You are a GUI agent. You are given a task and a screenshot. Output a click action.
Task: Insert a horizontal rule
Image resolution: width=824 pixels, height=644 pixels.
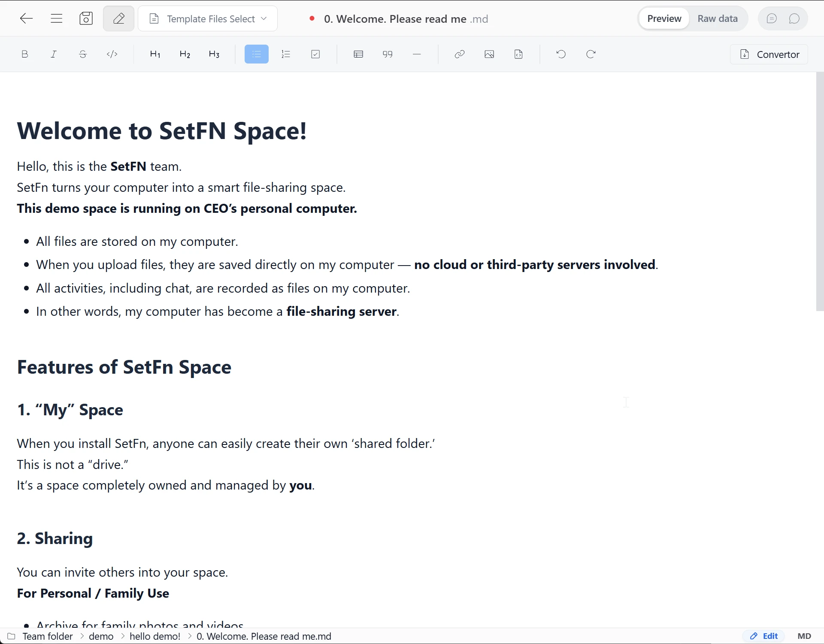[417, 54]
